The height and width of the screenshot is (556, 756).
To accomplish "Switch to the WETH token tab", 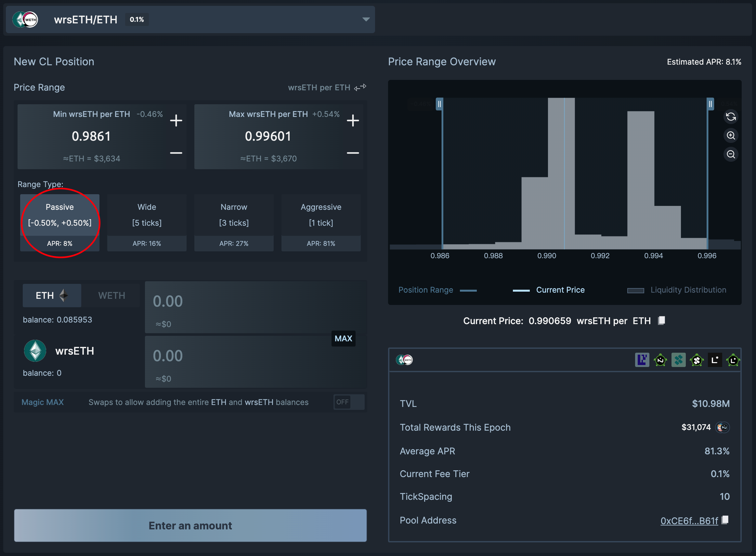I will point(111,296).
